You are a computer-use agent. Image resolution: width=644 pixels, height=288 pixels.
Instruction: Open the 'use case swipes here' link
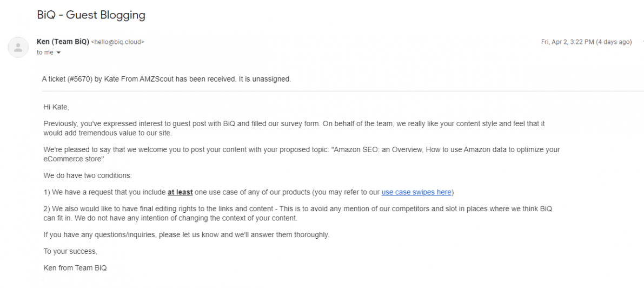(416, 192)
